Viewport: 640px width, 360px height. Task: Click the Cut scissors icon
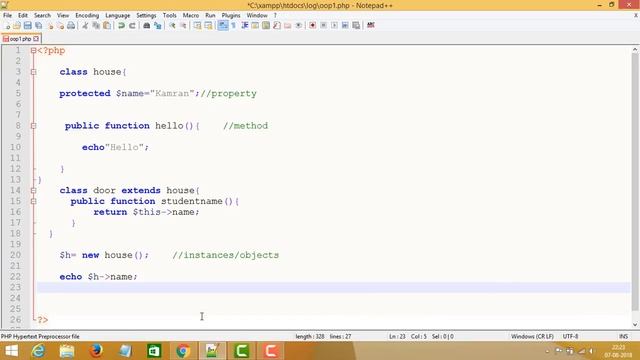coord(85,26)
